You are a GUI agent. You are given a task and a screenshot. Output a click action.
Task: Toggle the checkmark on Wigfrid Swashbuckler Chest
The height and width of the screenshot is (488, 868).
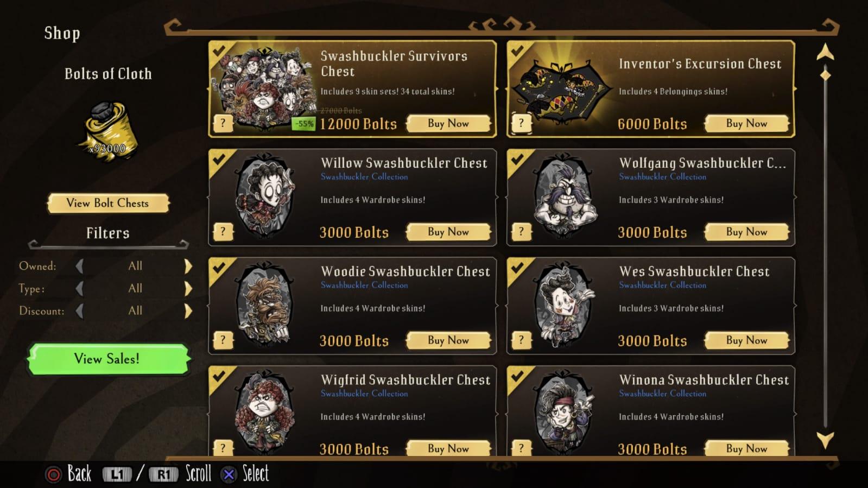pos(219,376)
